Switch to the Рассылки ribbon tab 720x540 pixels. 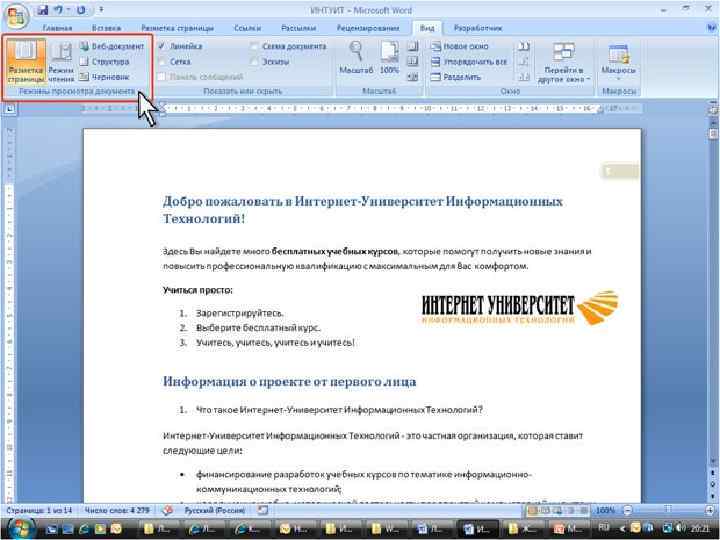click(298, 28)
